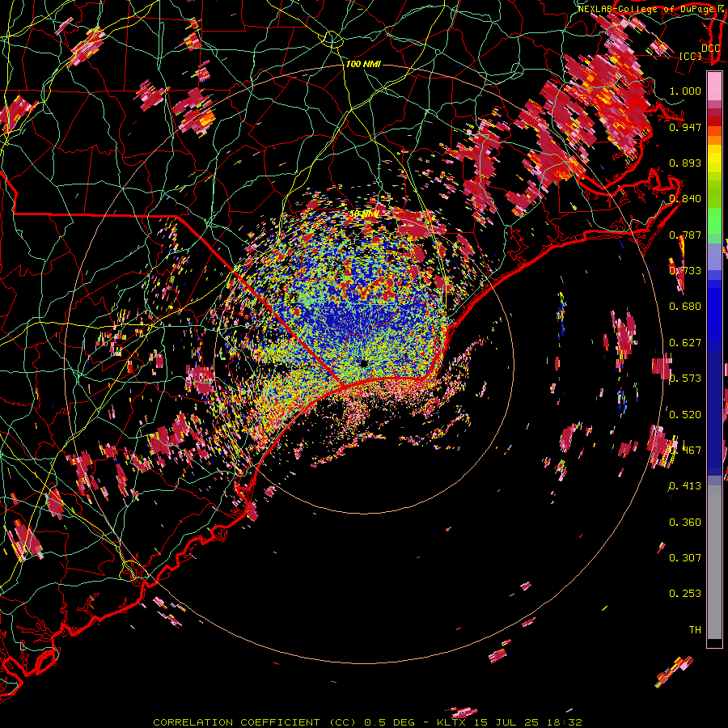Screen dimensions: 728x728
Task: Select the 0.520 scale value
Action: coord(685,415)
